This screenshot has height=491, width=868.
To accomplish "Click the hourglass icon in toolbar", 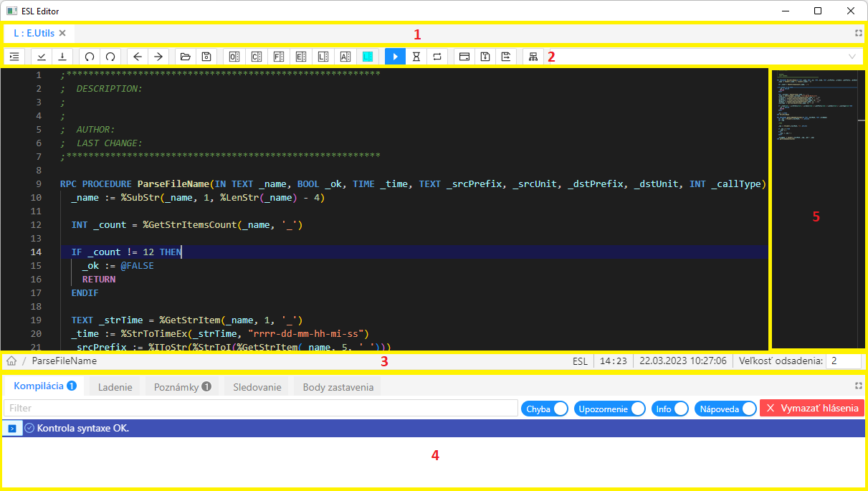I will tap(416, 57).
